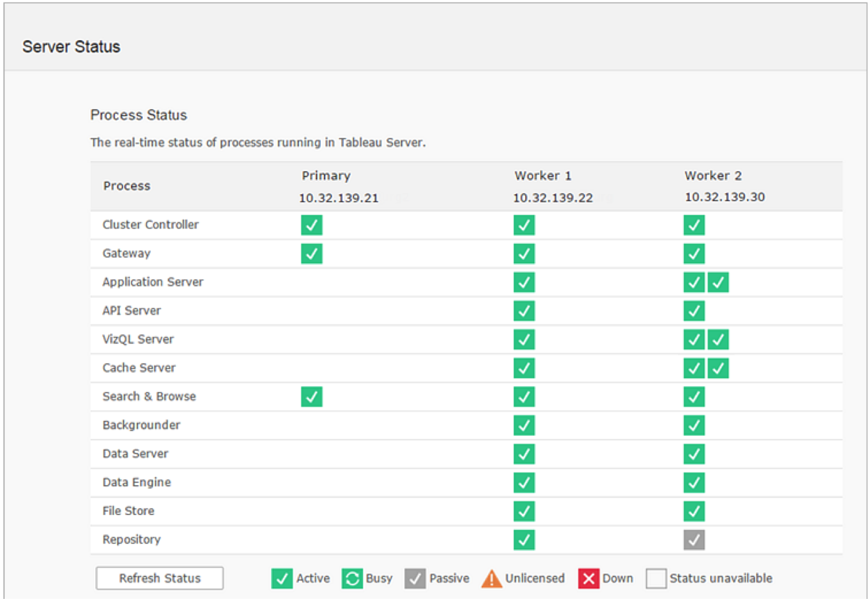Click the Cache Server process label
Image resolution: width=868 pixels, height=599 pixels.
point(139,368)
